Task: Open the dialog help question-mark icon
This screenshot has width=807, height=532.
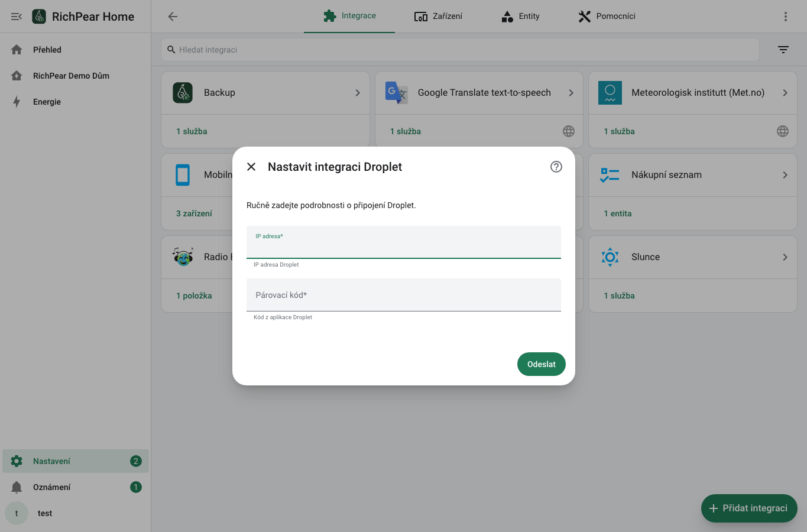Action: click(x=556, y=167)
